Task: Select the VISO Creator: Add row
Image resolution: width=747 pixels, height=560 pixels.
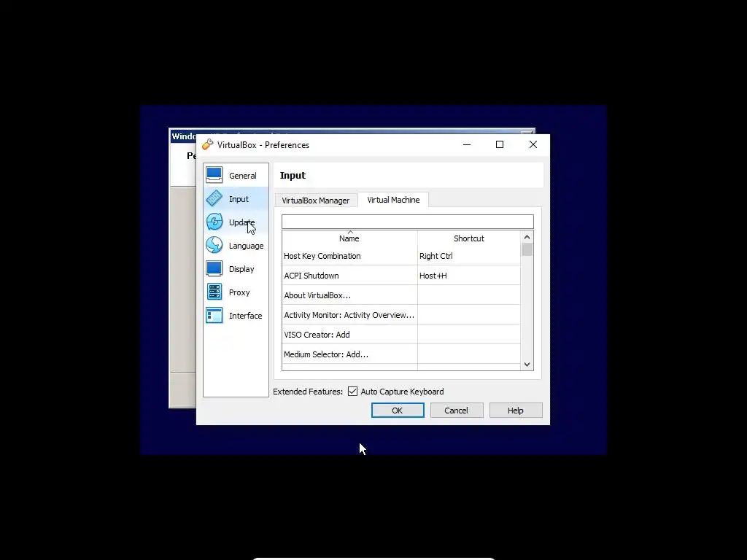Action: [401, 334]
